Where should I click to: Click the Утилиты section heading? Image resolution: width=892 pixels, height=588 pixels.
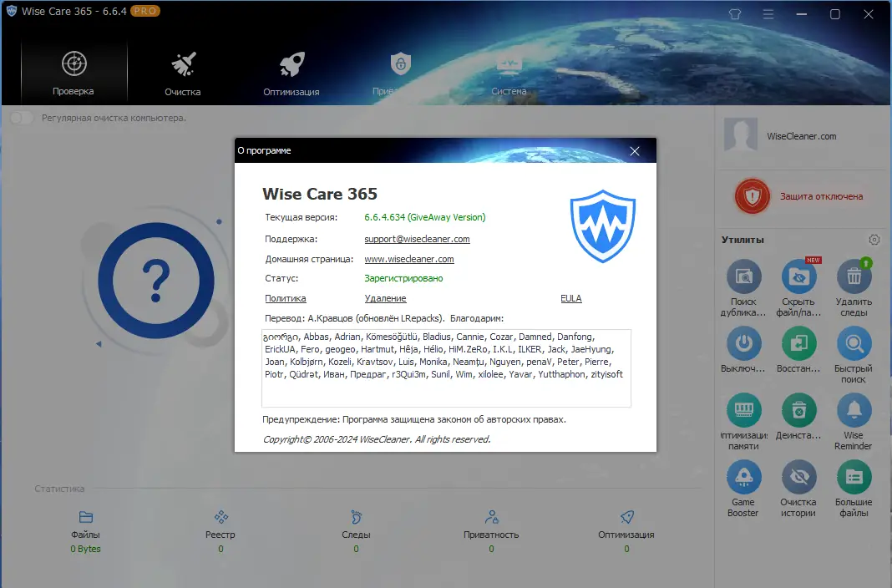(x=742, y=240)
